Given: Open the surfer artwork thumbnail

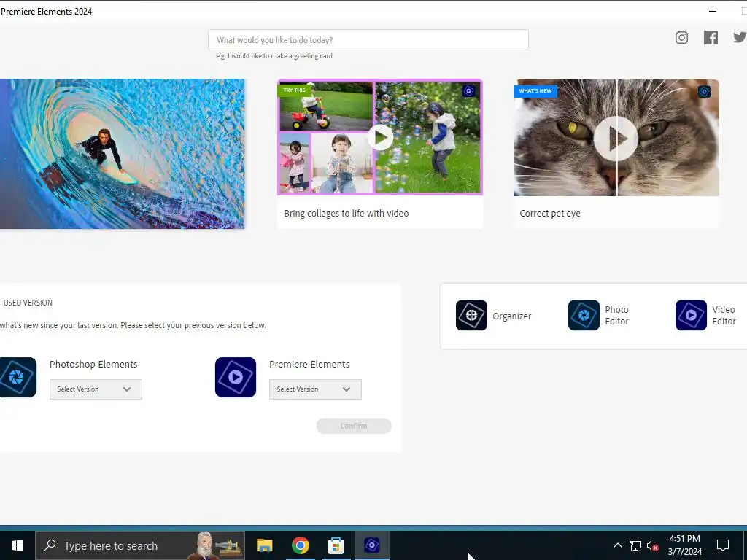Looking at the screenshot, I should point(122,154).
